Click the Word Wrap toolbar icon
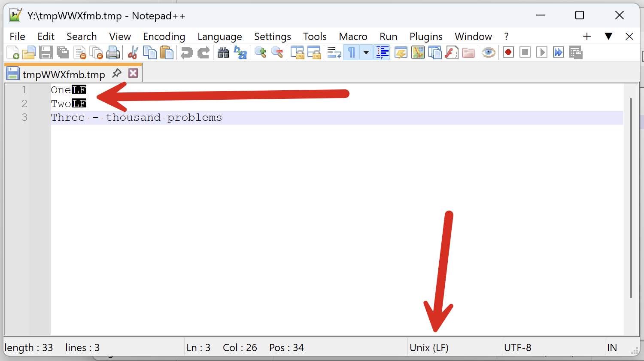Screen dimensions: 644x361 334,52
